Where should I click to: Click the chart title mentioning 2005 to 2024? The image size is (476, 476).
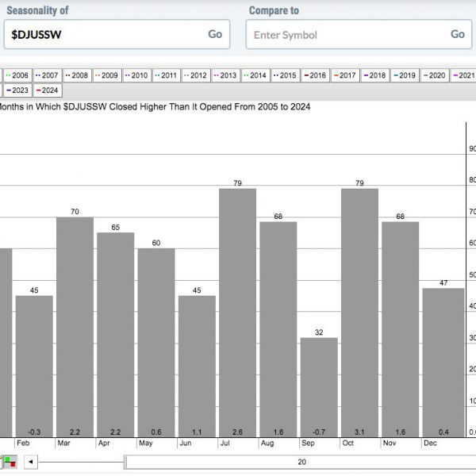(155, 107)
